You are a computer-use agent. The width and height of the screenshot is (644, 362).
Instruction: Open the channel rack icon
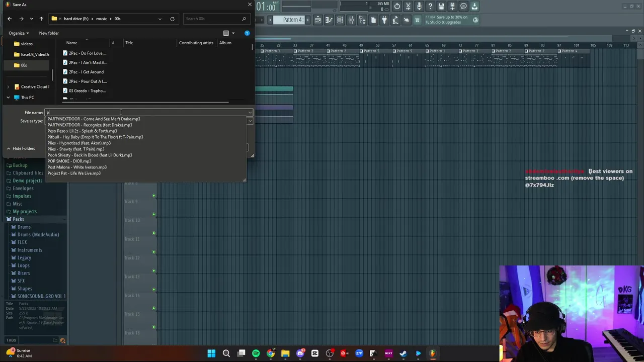(x=340, y=20)
